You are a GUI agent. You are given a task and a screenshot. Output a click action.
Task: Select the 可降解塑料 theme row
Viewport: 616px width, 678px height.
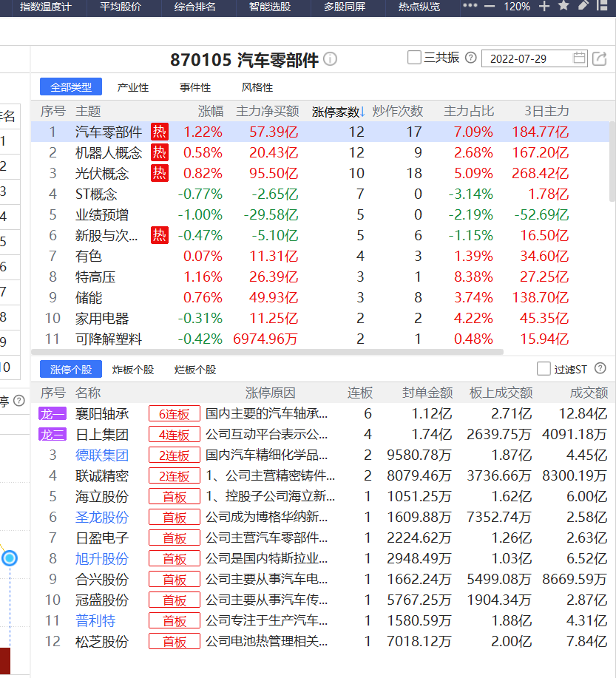(320, 339)
